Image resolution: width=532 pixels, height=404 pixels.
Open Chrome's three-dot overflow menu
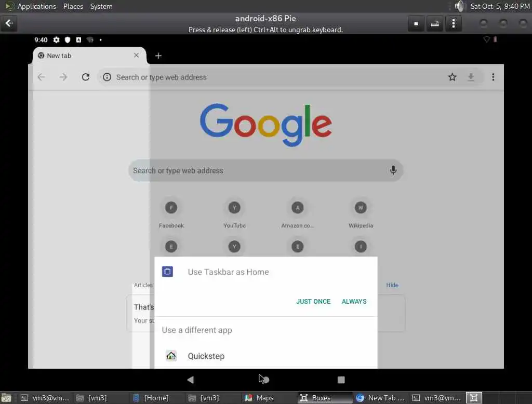pos(493,77)
